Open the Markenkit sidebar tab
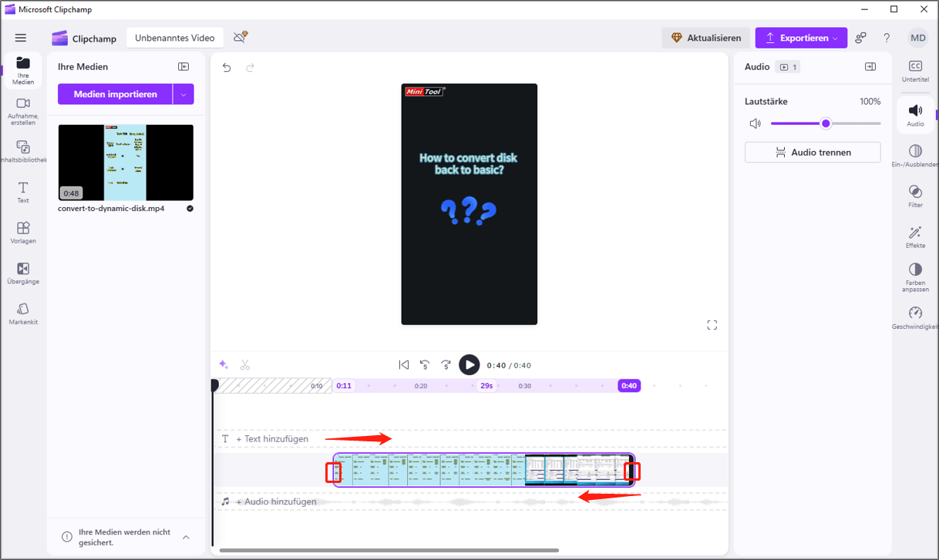Image resolution: width=939 pixels, height=560 pixels. tap(23, 314)
